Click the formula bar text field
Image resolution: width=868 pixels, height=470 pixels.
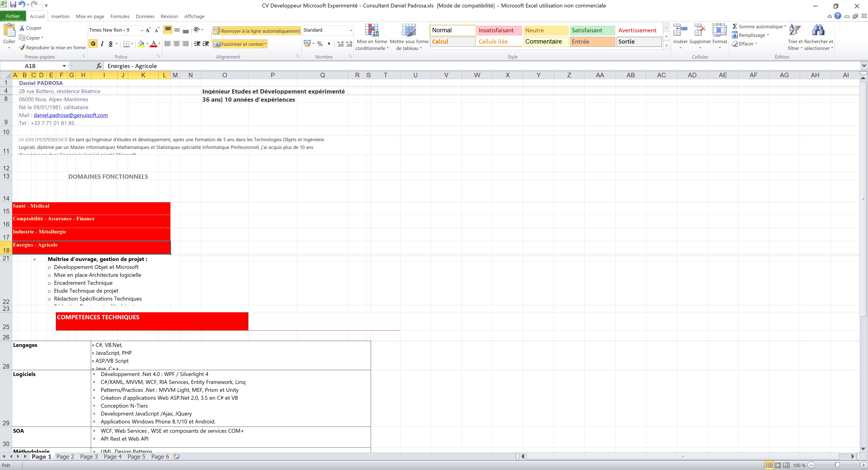tap(404, 66)
